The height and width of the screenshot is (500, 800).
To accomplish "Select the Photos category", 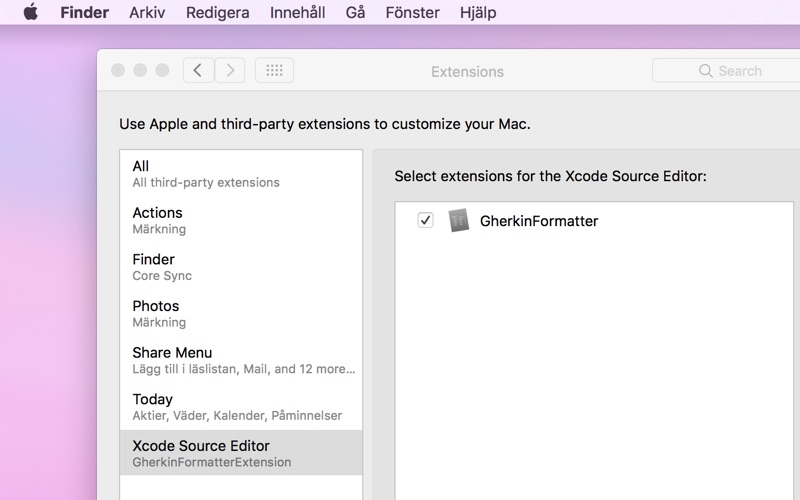I will click(241, 314).
